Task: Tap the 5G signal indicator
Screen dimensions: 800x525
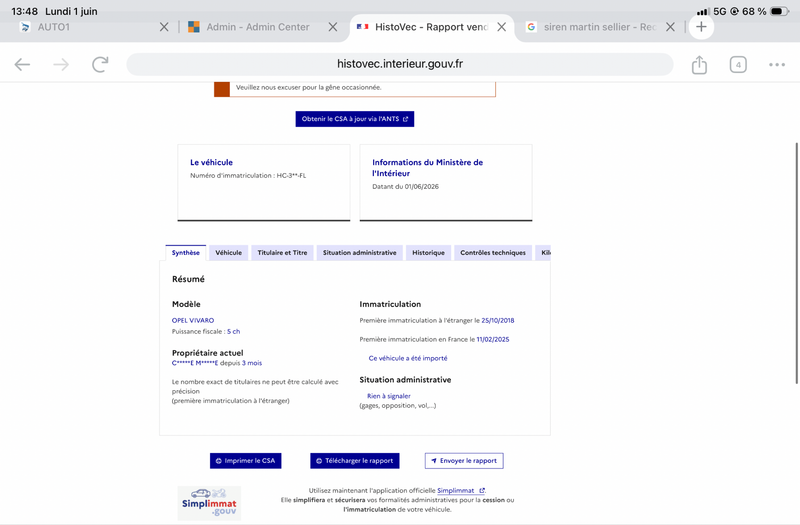Action: pyautogui.click(x=719, y=11)
